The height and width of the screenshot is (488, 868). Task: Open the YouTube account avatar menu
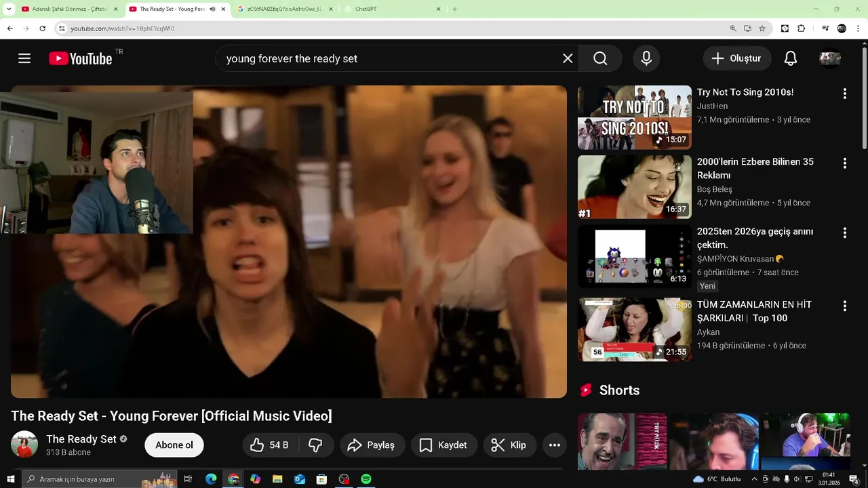(x=830, y=58)
